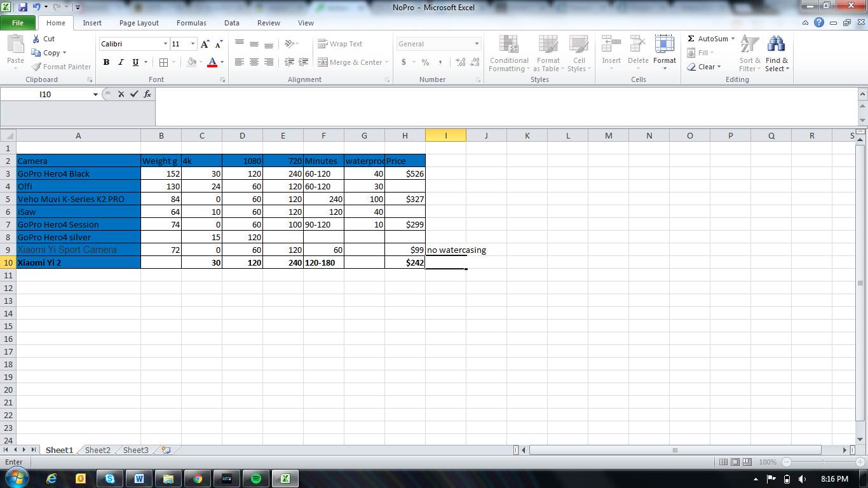The image size is (868, 488).
Task: Click the Format Painter icon
Action: pos(37,67)
